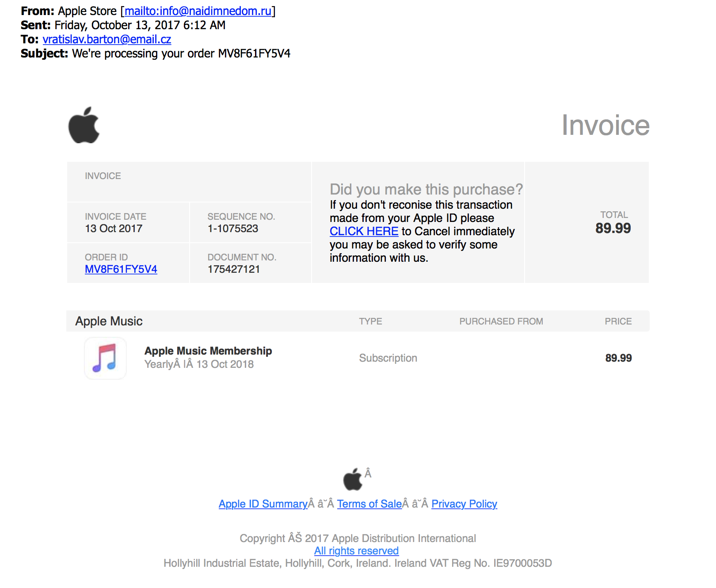This screenshot has height=588, width=716.
Task: Click the DOCUMENT NO. label
Action: tap(242, 257)
